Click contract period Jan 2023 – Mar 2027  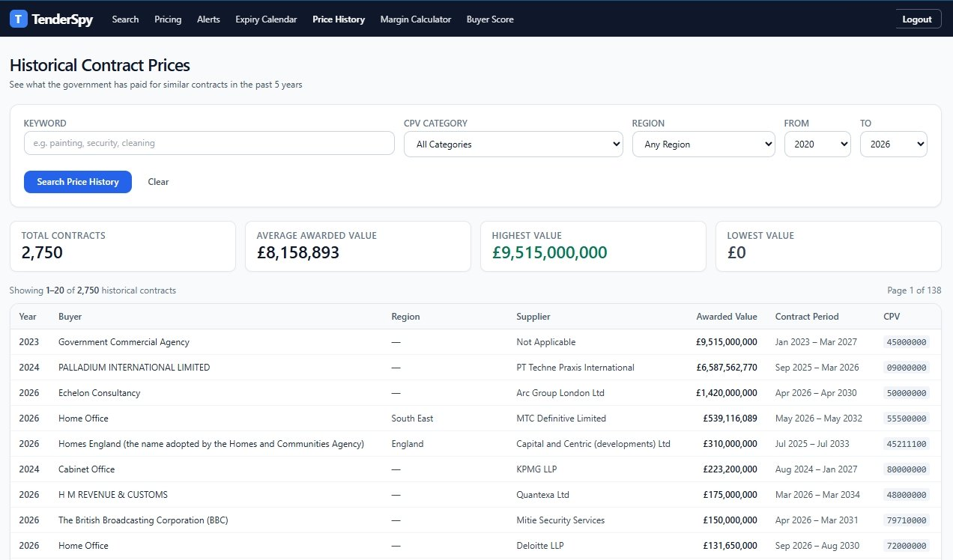click(x=816, y=342)
